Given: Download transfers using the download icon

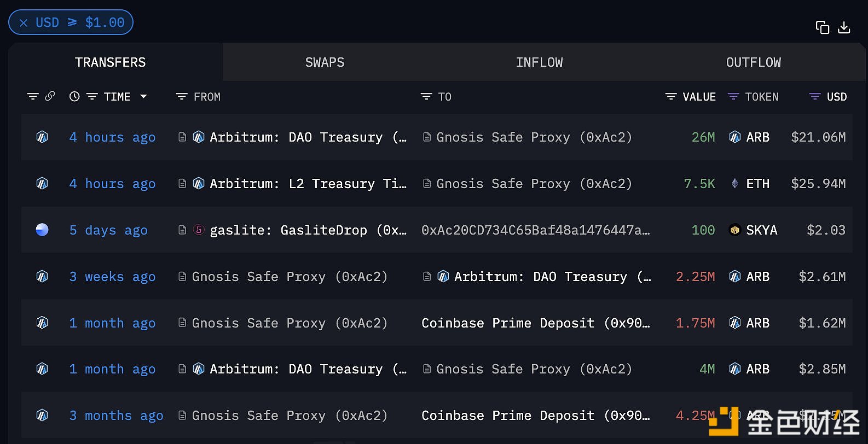Looking at the screenshot, I should (x=844, y=27).
